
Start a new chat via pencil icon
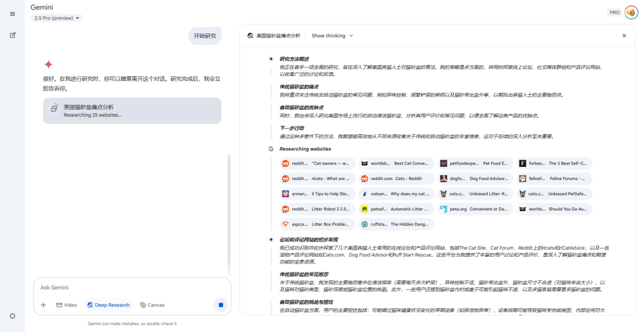pos(13,35)
